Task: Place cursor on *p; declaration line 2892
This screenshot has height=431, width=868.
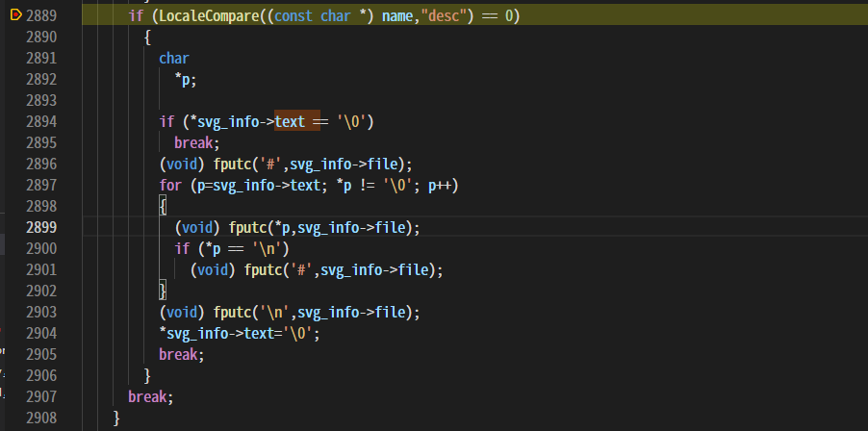Action: (x=186, y=79)
